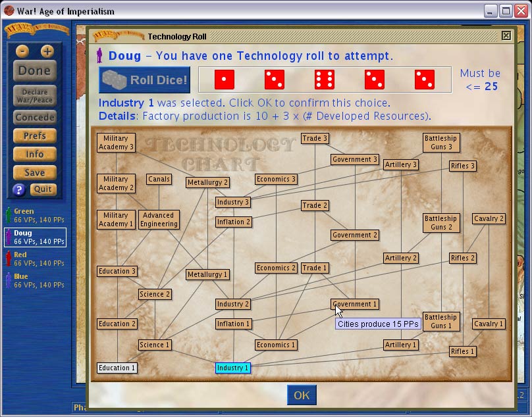Viewport: 532px width, 417px height.
Task: Open the Prefs menu button
Action: pyautogui.click(x=34, y=136)
